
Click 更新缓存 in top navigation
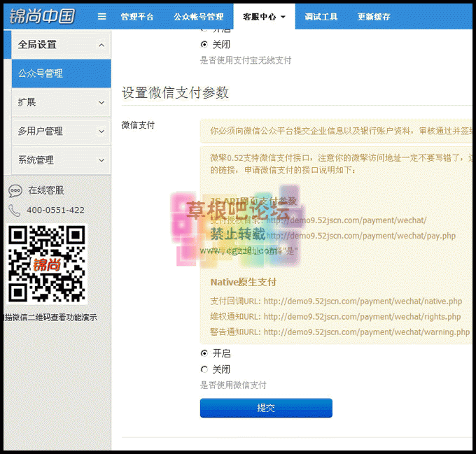tap(374, 17)
